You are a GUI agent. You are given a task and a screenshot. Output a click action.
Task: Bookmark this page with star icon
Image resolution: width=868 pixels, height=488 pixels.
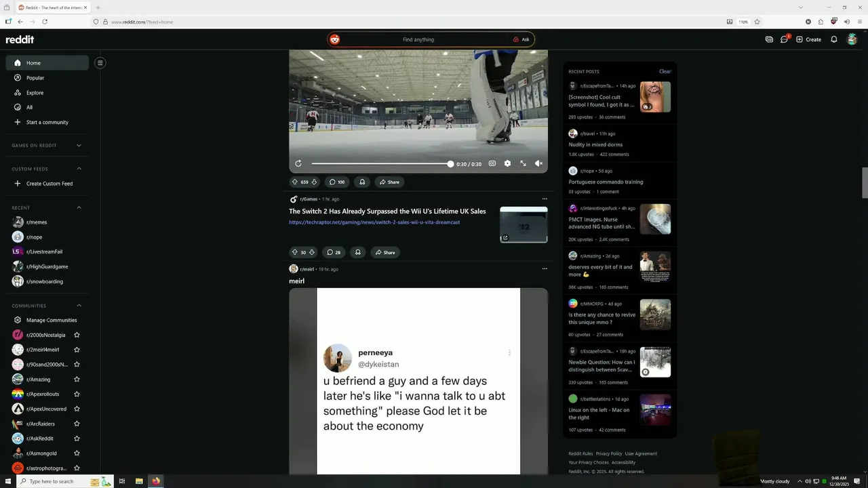pos(757,22)
